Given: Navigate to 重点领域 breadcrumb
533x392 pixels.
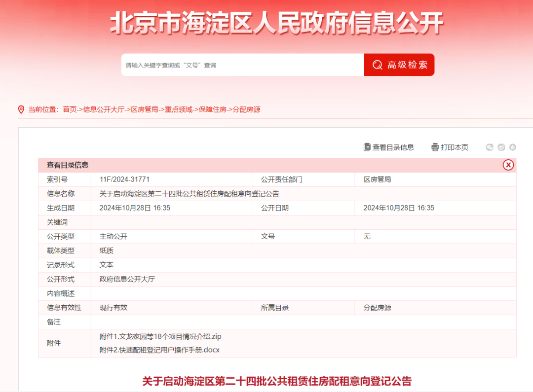Looking at the screenshot, I should [179, 109].
